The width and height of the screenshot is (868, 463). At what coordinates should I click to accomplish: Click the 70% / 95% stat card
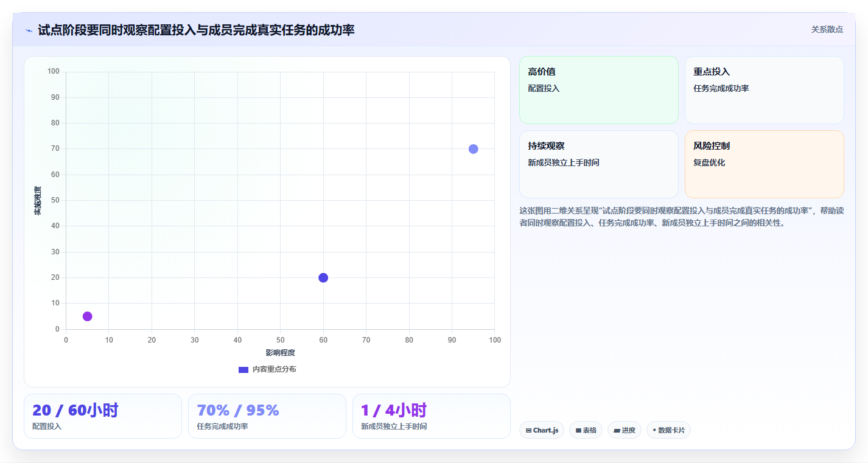(267, 416)
